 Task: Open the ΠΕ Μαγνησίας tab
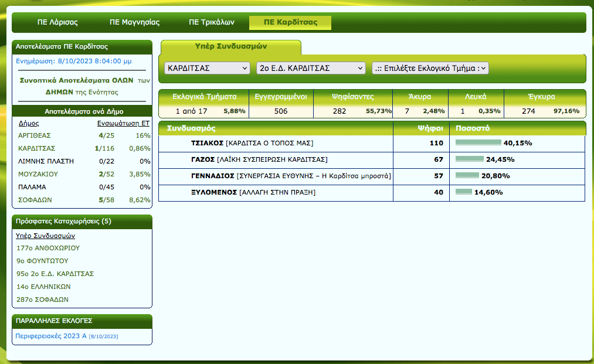point(134,22)
